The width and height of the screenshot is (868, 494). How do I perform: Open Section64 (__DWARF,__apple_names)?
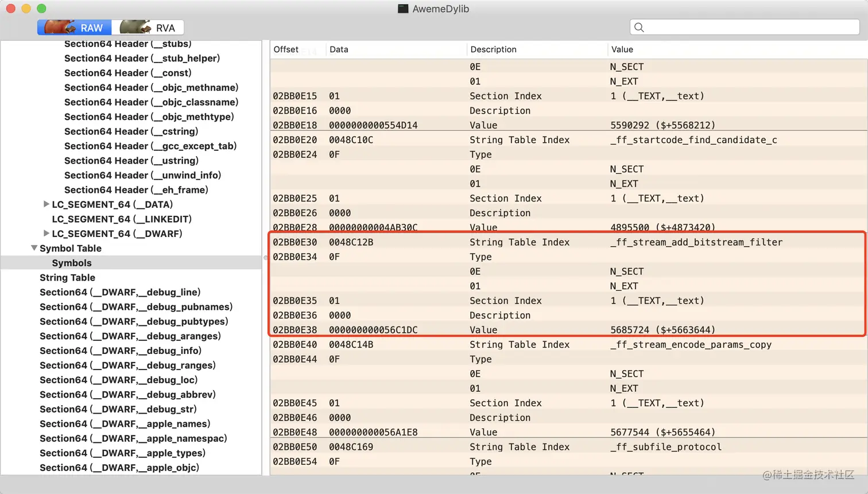pos(125,424)
